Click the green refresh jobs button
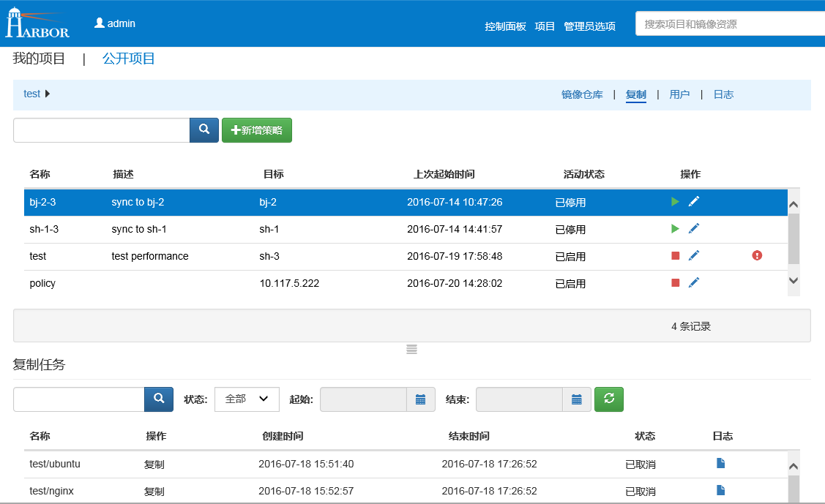This screenshot has width=825, height=504. 608,399
